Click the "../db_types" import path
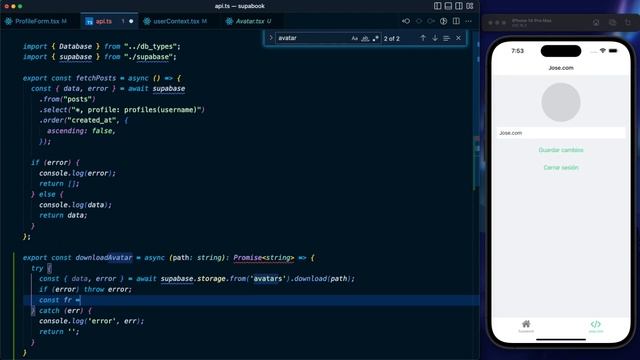The height and width of the screenshot is (360, 640). 150,47
